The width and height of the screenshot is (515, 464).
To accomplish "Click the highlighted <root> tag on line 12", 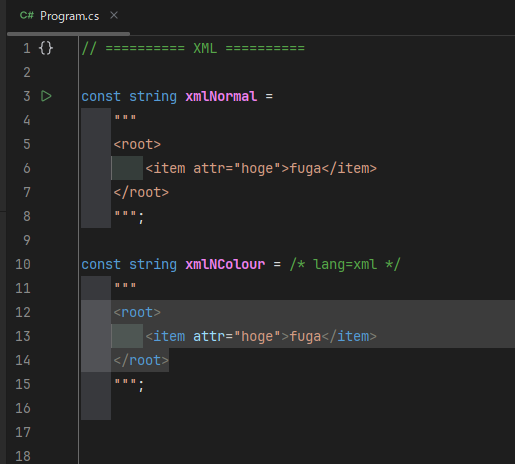I will coord(137,312).
